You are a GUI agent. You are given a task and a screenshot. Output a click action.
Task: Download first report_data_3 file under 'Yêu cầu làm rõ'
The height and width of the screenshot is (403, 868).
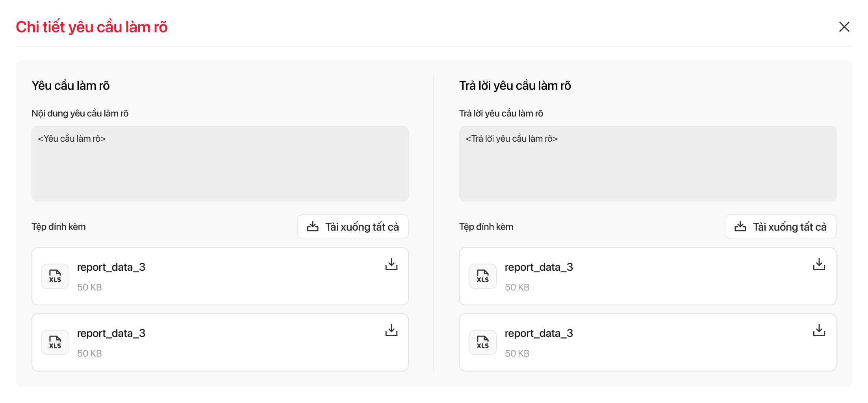click(x=391, y=264)
